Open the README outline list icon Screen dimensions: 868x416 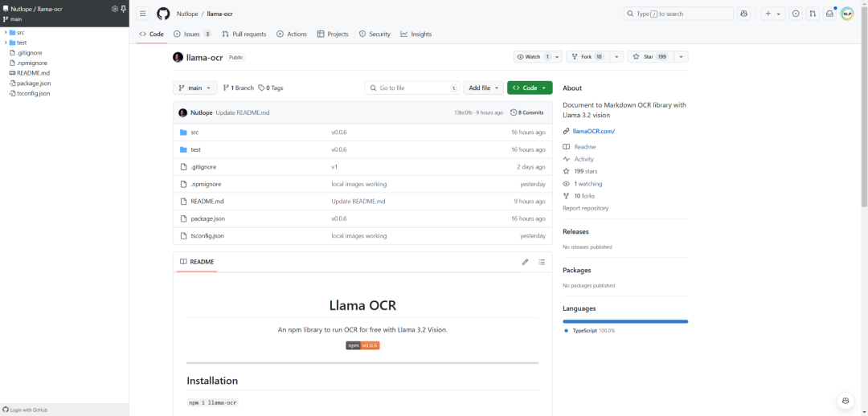point(542,263)
